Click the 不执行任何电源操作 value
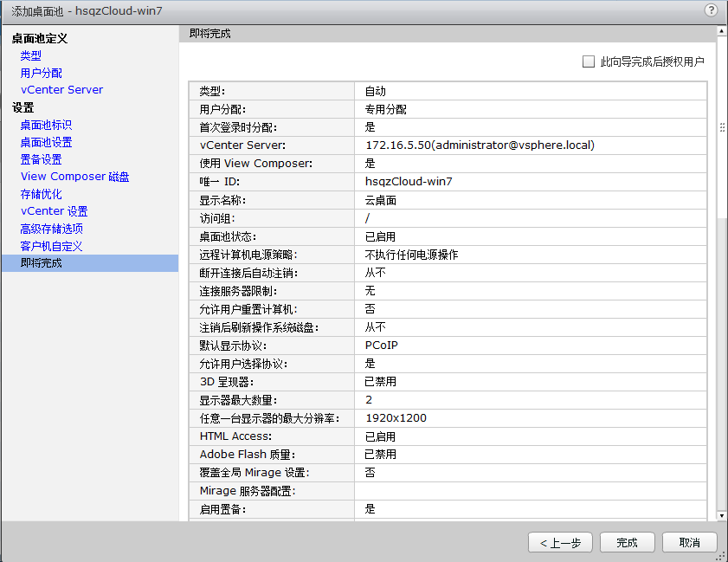Screen dimensions: 728x562 point(411,255)
